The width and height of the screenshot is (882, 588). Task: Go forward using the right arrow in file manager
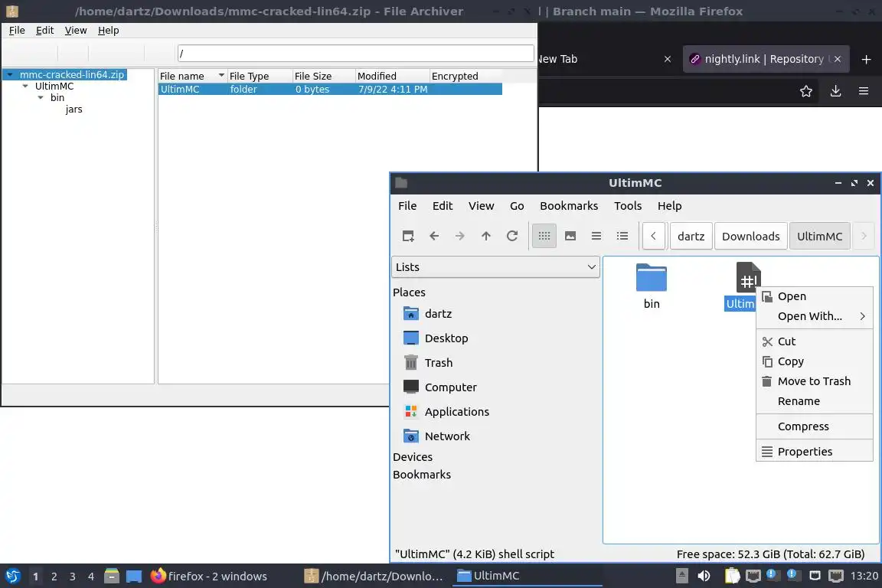[x=459, y=237]
